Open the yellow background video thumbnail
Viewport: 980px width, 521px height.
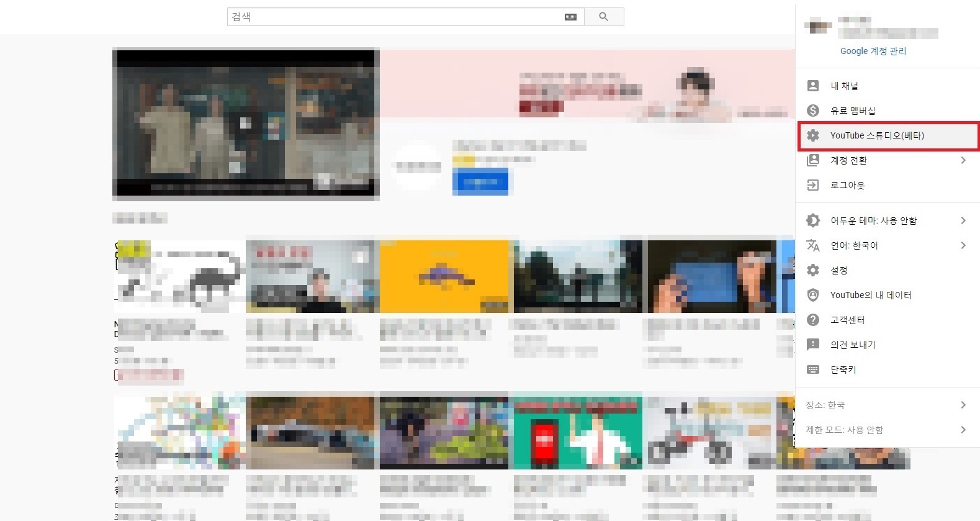pos(444,276)
